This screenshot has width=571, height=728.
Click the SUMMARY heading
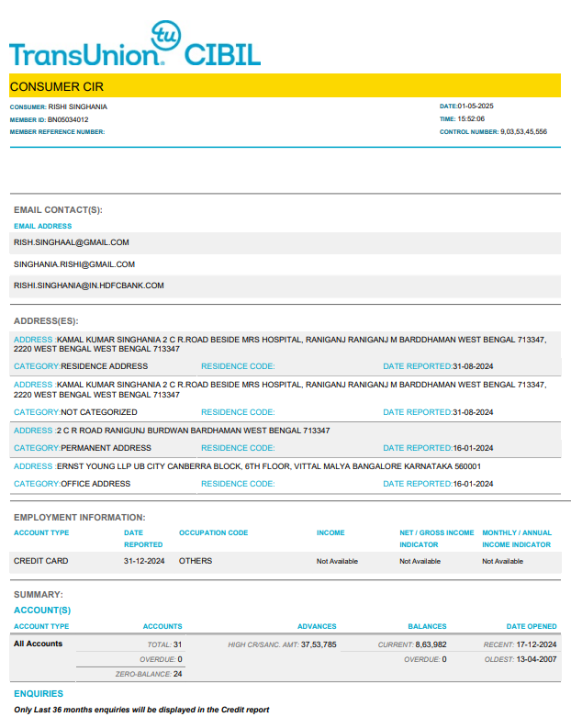(x=38, y=594)
